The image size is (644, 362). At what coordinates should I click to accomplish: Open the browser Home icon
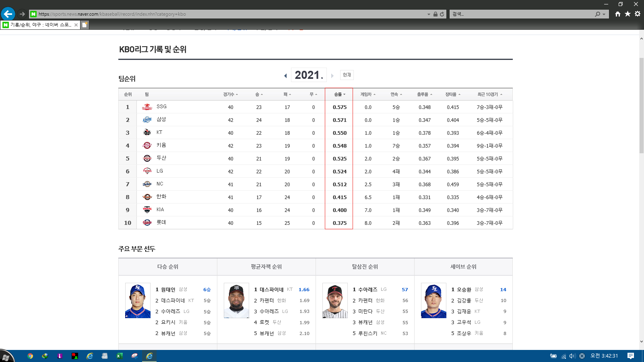618,14
